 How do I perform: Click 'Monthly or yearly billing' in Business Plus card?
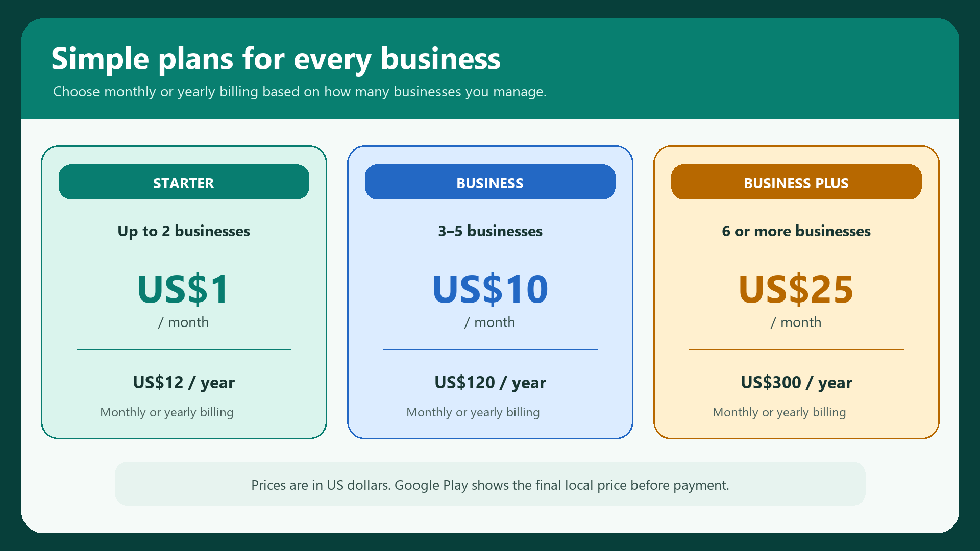(779, 412)
